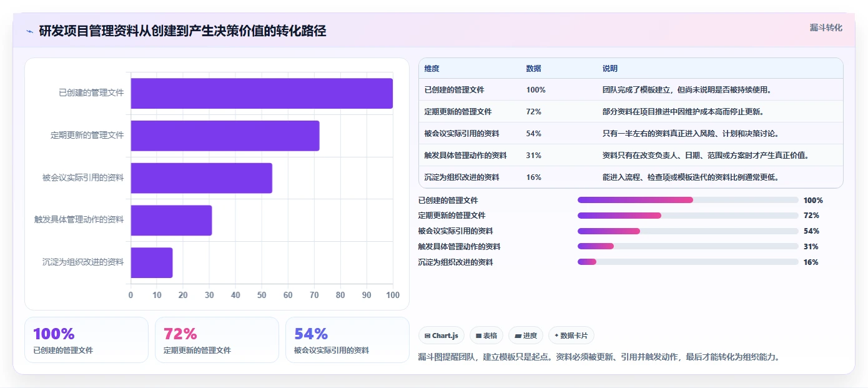
Task: Click the 数据卡片 chip
Action: tap(571, 336)
